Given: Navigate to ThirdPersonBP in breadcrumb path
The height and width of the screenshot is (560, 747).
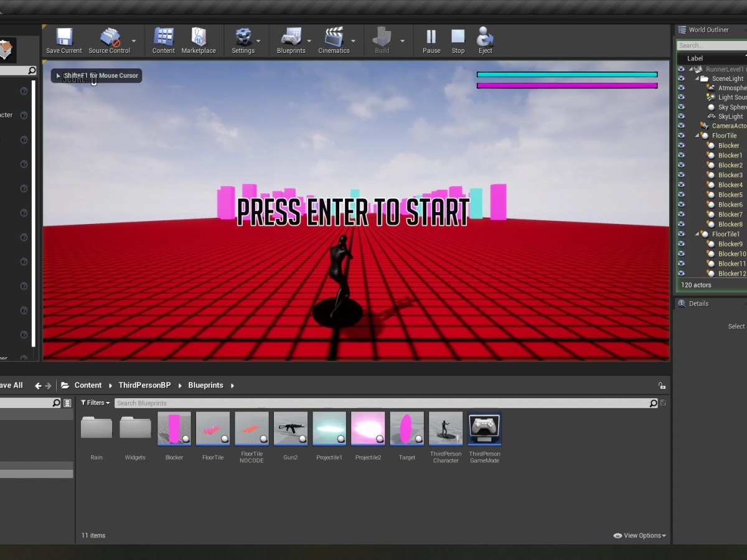Looking at the screenshot, I should (x=144, y=386).
